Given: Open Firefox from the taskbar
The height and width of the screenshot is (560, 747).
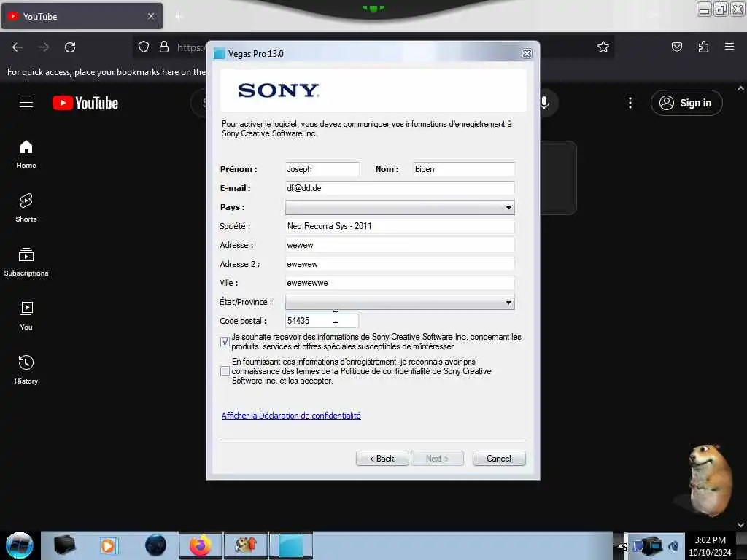Looking at the screenshot, I should pyautogui.click(x=200, y=545).
